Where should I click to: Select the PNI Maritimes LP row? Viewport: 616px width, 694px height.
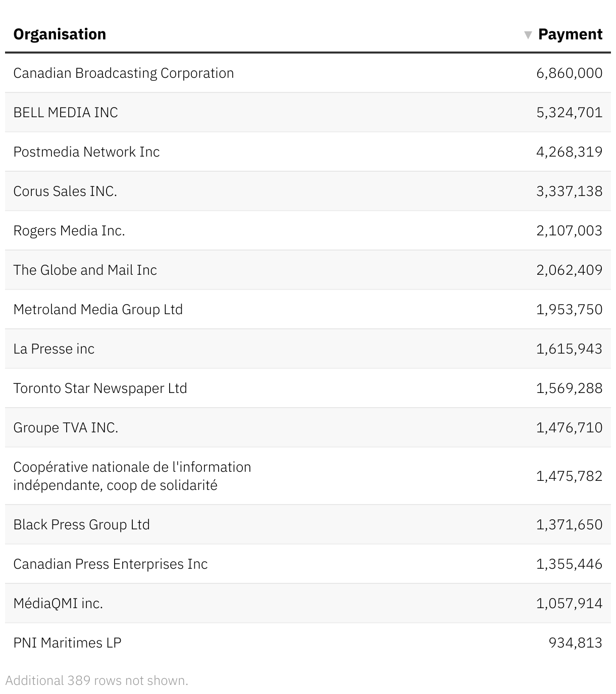pos(67,643)
